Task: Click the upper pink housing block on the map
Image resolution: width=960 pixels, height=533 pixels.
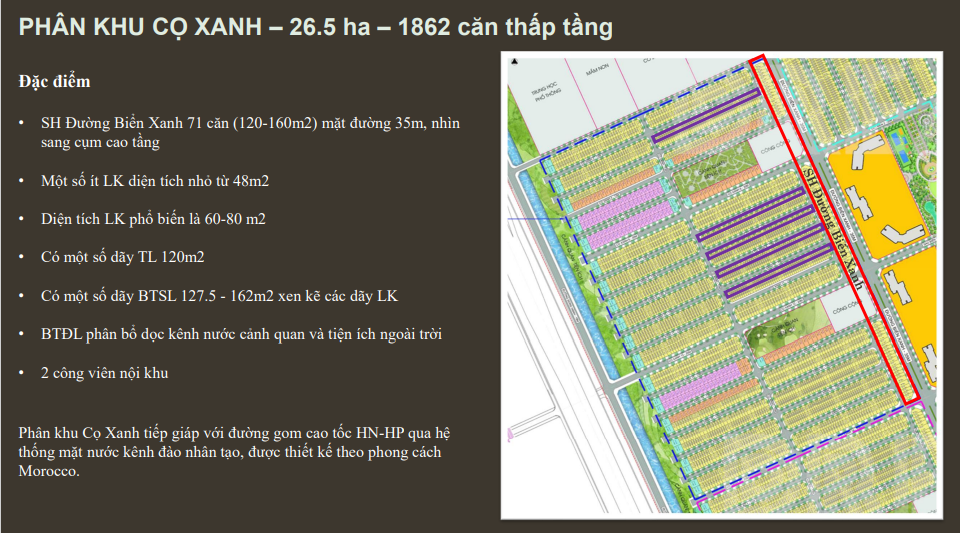Action: point(630,218)
